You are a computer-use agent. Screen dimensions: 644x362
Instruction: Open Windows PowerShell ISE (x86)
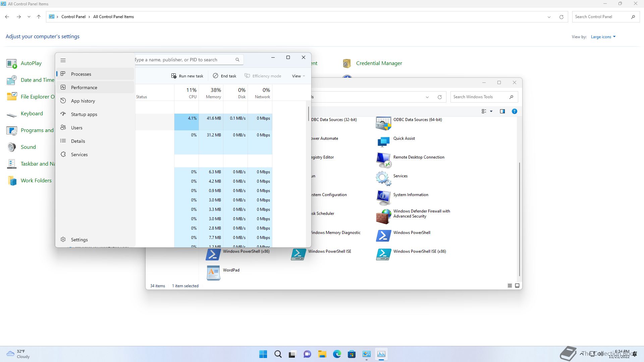(411, 254)
